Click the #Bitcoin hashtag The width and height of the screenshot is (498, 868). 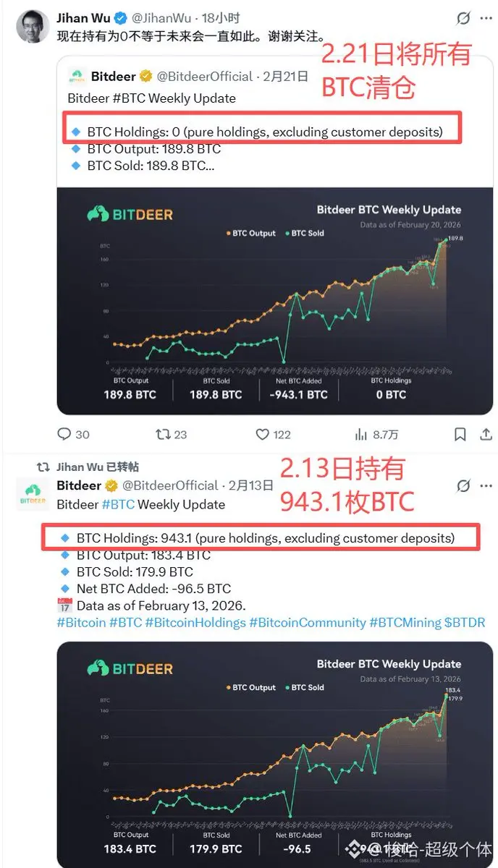(81, 622)
